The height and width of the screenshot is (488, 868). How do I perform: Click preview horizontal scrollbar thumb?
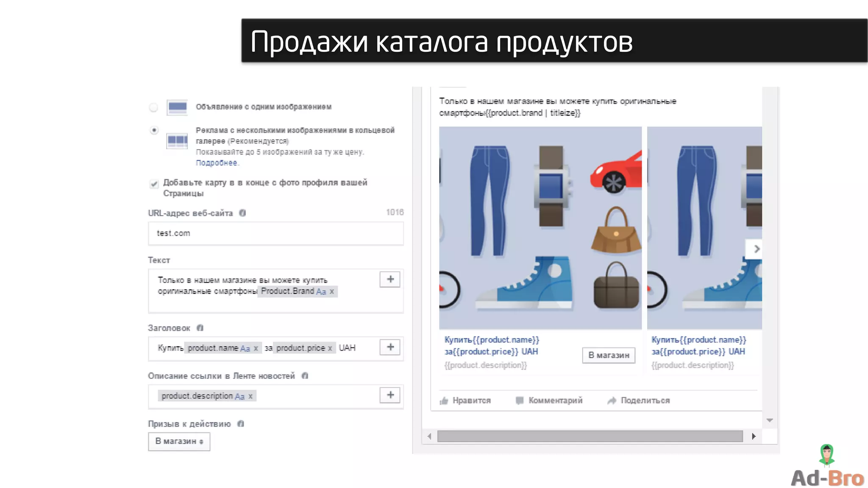tap(590, 436)
